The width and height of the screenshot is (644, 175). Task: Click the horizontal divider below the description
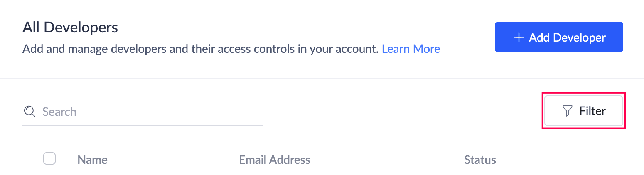(322, 78)
